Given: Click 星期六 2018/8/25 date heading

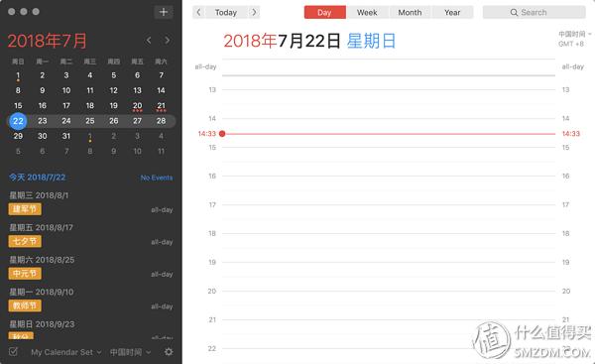Looking at the screenshot, I should point(42,260).
